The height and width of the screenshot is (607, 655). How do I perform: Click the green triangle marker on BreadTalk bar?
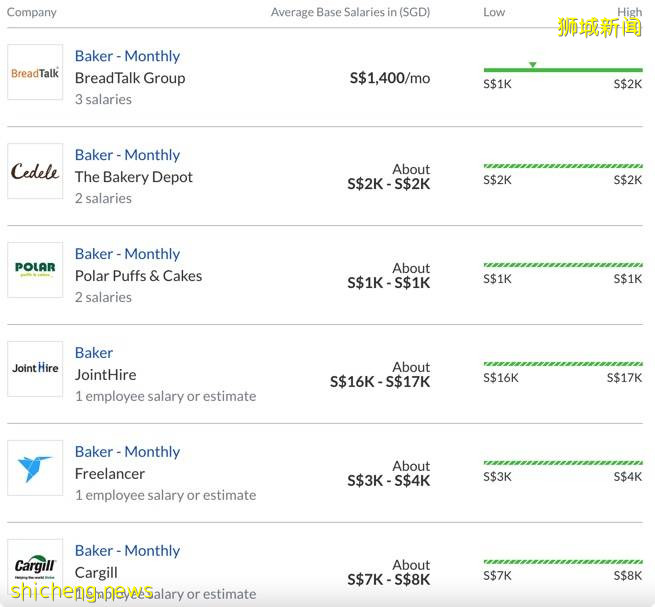(x=532, y=65)
